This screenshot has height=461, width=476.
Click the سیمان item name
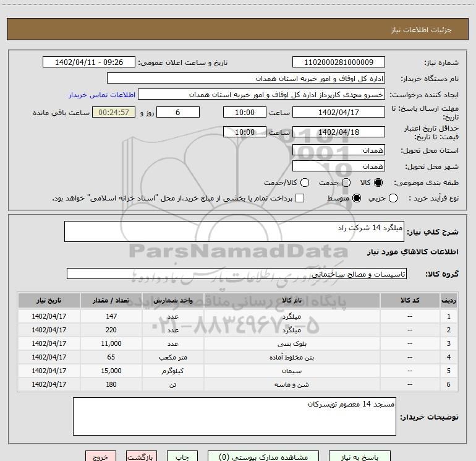point(292,371)
